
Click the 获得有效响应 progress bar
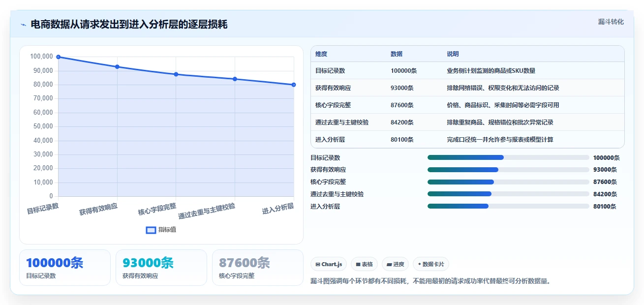point(508,170)
